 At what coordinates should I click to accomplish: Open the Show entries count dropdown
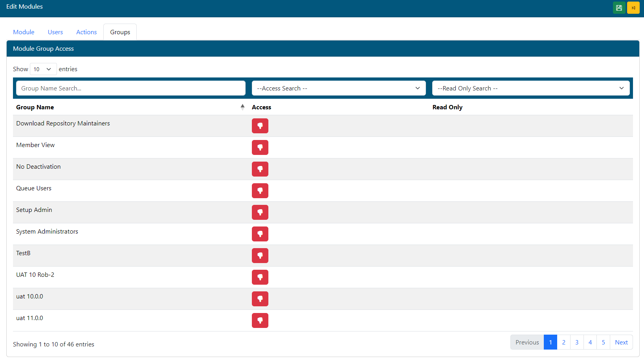(x=43, y=69)
